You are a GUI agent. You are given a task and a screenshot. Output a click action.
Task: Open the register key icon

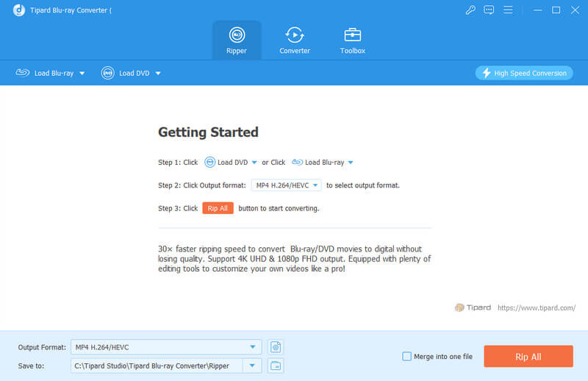470,10
